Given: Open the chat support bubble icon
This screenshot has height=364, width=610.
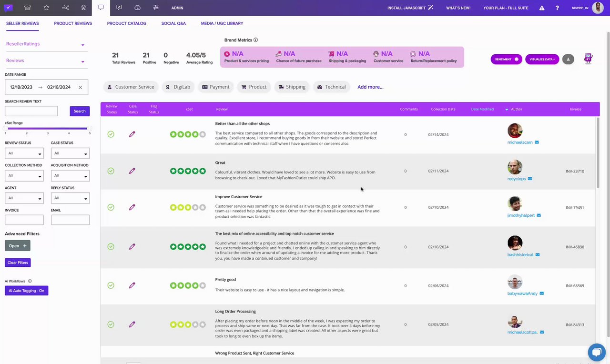Looking at the screenshot, I should coord(596,353).
